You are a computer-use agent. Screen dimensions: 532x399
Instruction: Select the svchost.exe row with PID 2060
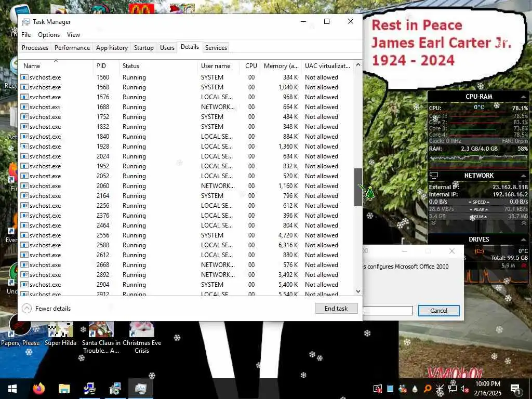coord(187,186)
